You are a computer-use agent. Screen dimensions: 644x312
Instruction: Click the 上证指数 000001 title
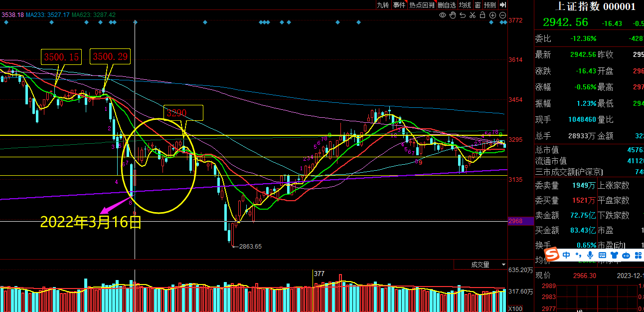click(x=595, y=6)
